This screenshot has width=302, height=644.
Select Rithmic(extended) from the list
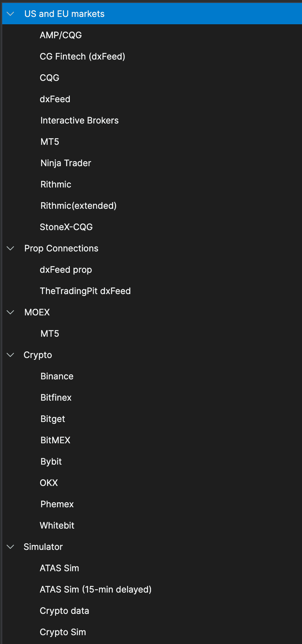point(78,205)
